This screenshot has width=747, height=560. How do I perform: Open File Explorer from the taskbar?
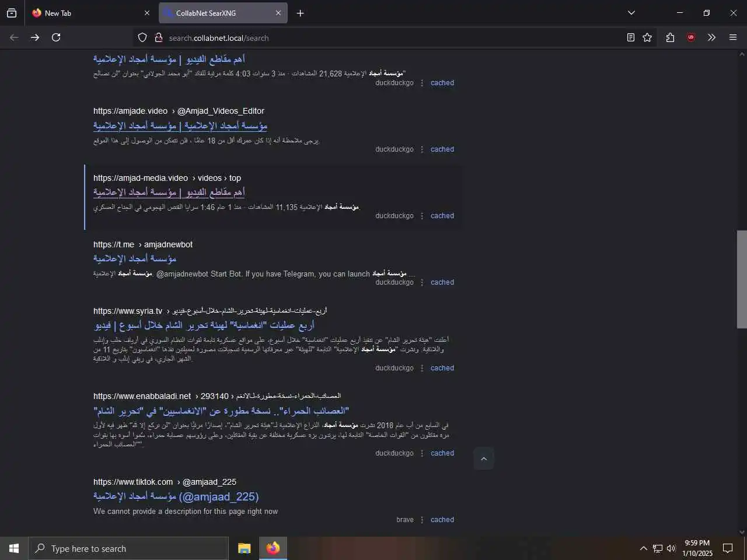[x=244, y=548]
